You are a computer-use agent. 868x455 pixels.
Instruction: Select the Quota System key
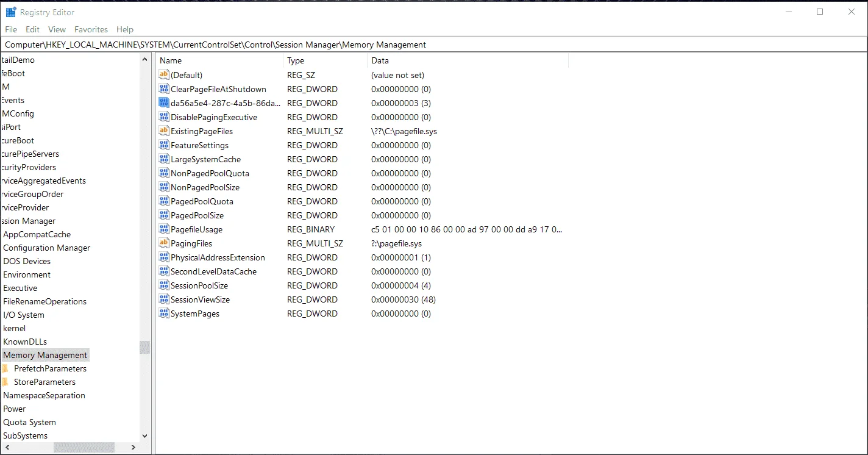click(29, 422)
